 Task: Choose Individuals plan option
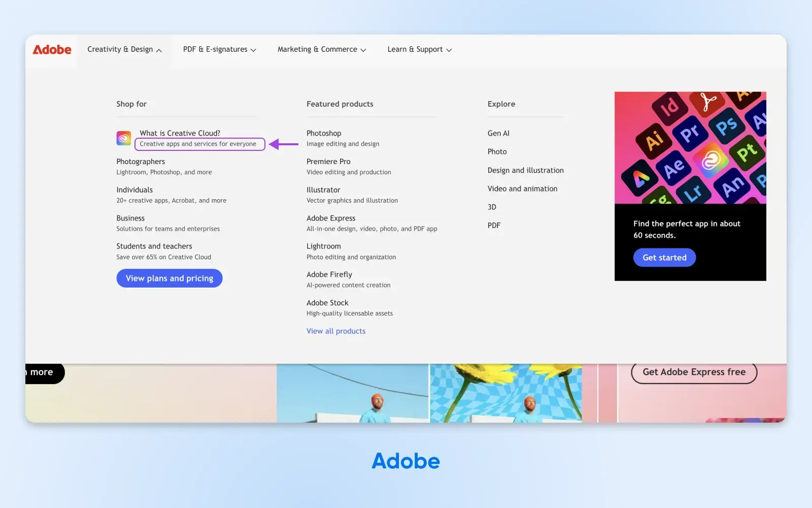tap(134, 190)
